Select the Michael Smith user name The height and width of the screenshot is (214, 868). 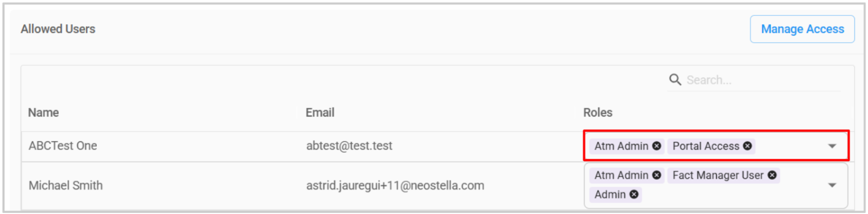(x=66, y=186)
